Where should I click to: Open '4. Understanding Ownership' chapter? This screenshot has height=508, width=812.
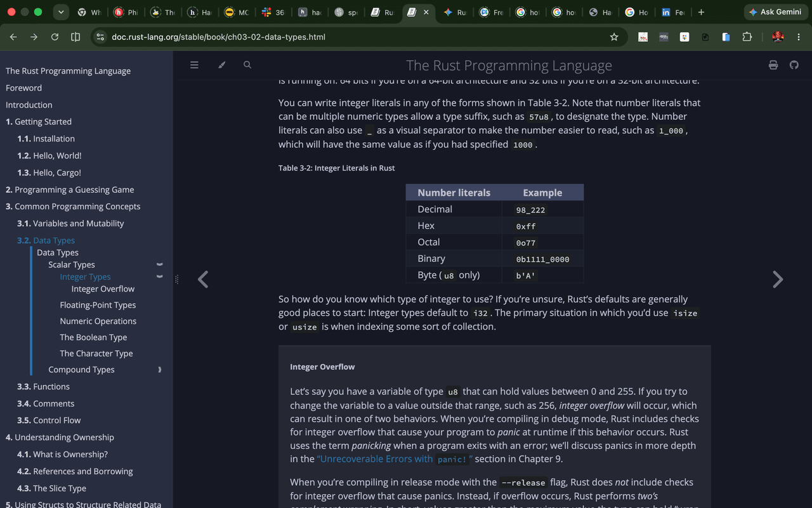(60, 438)
